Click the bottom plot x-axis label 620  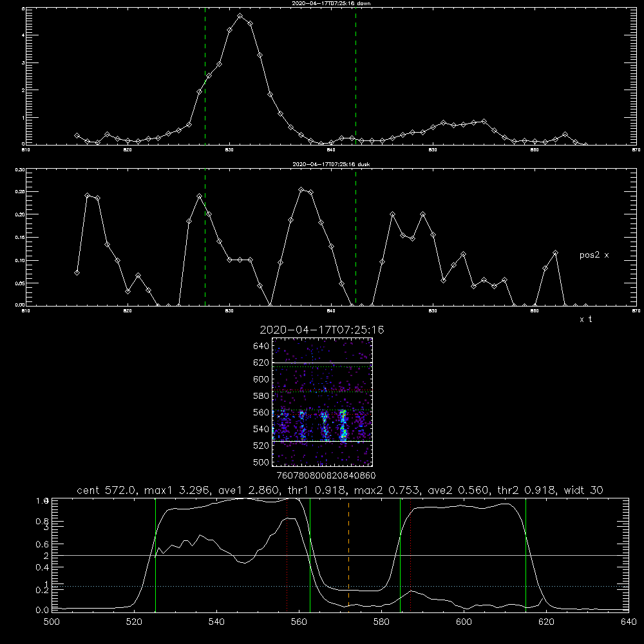[x=546, y=622]
